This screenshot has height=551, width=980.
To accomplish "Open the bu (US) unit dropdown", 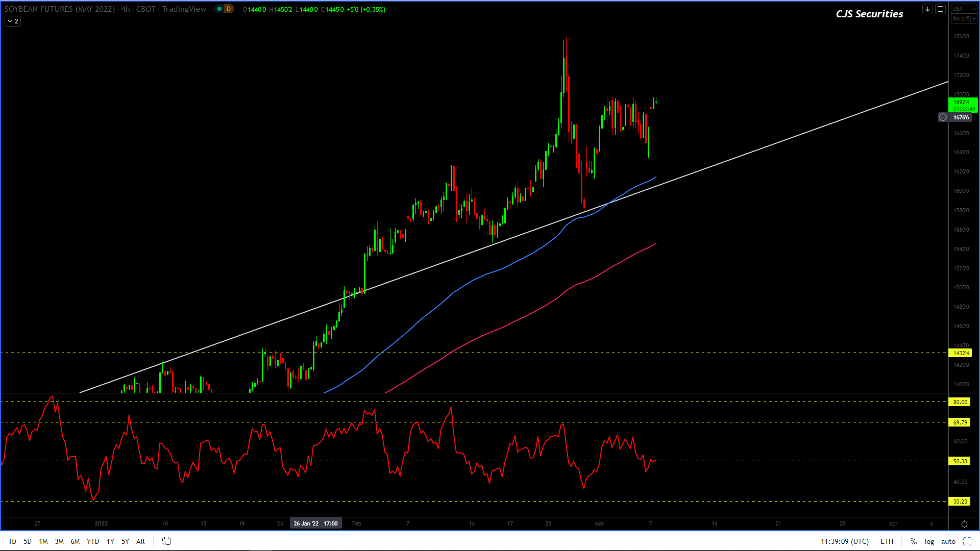I will [964, 18].
